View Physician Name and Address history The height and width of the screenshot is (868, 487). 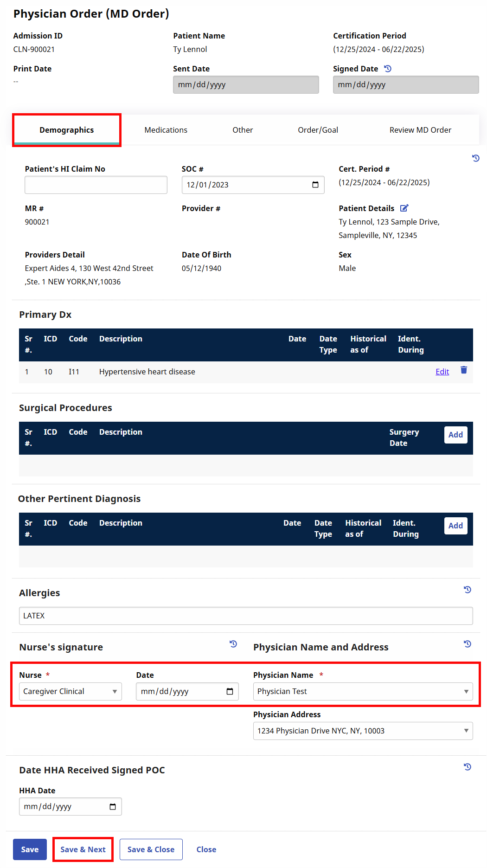pyautogui.click(x=468, y=644)
